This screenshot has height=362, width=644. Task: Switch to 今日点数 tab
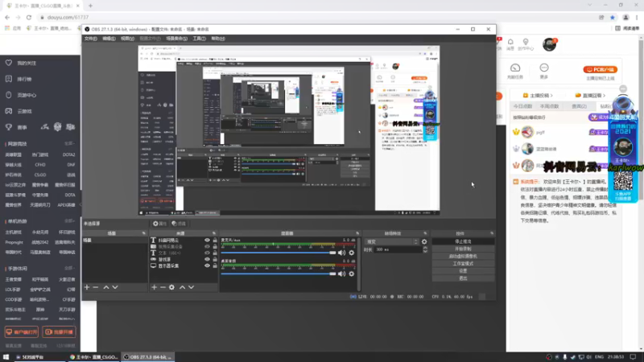(522, 106)
